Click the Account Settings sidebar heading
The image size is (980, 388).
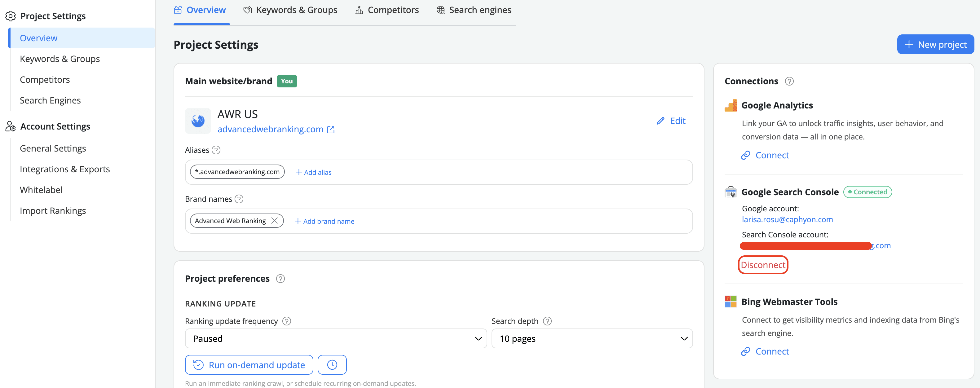pyautogui.click(x=55, y=126)
